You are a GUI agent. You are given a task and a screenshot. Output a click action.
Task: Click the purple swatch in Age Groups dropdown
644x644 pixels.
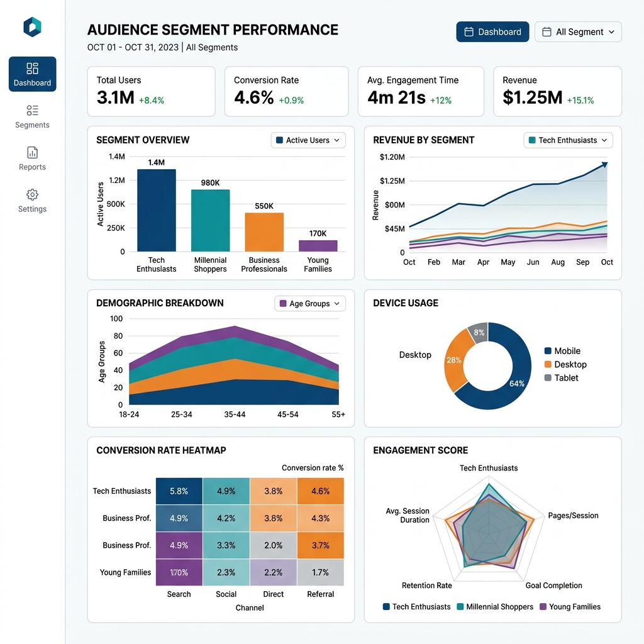tap(283, 304)
